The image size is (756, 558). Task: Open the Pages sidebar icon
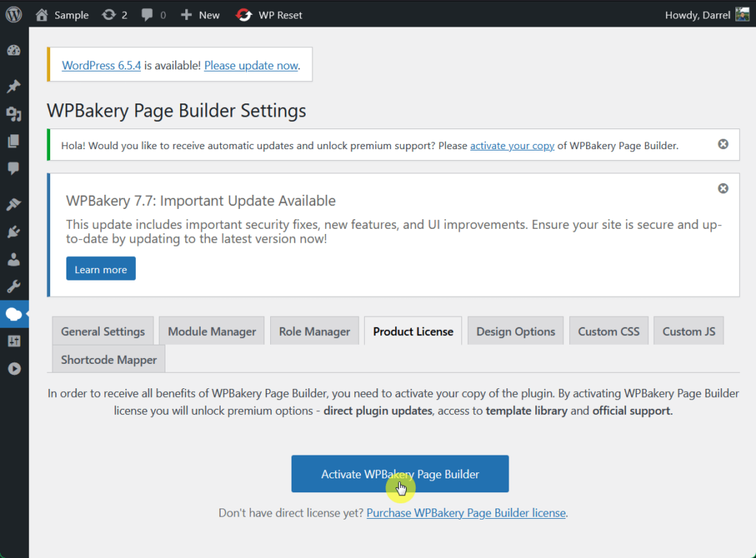tap(14, 141)
